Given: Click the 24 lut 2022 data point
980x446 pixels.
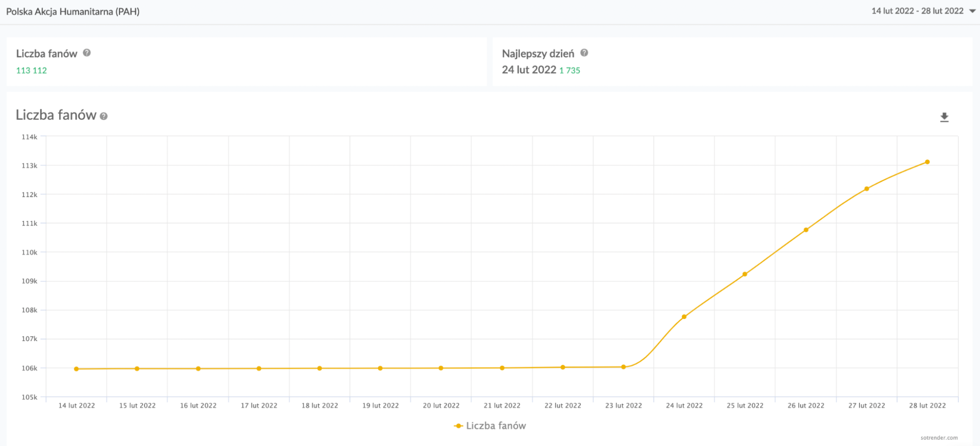Looking at the screenshot, I should point(684,317).
